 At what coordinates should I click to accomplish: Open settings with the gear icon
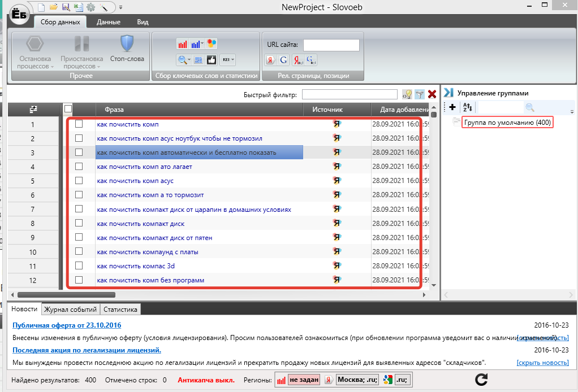[x=90, y=7]
